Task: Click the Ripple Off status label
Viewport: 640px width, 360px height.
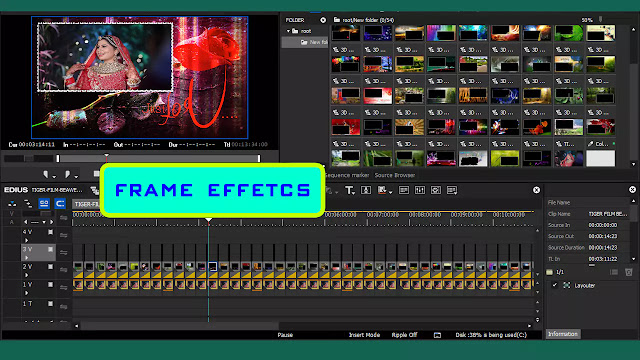Action: coord(404,335)
